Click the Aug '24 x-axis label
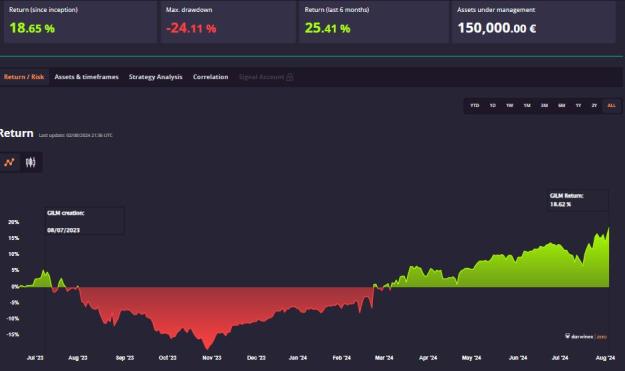Viewport: 625px width, 371px height. click(605, 358)
